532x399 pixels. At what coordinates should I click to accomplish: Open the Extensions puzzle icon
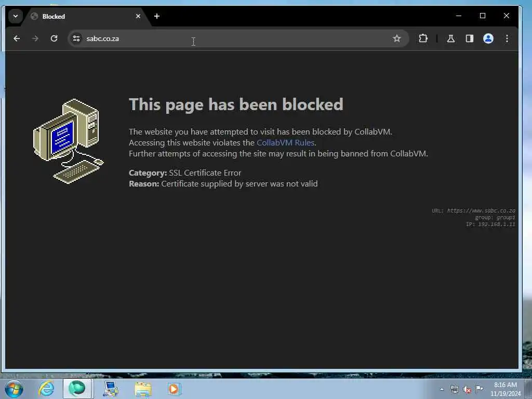coord(423,38)
